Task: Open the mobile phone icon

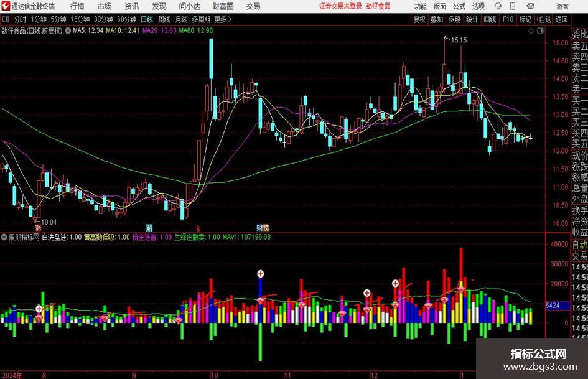Action: click(x=513, y=6)
